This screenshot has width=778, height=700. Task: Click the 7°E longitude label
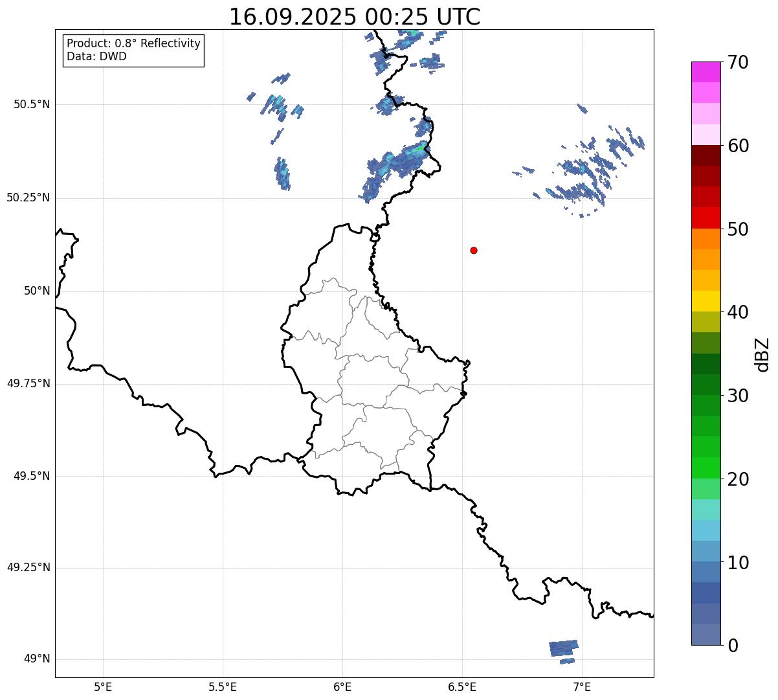coord(582,687)
